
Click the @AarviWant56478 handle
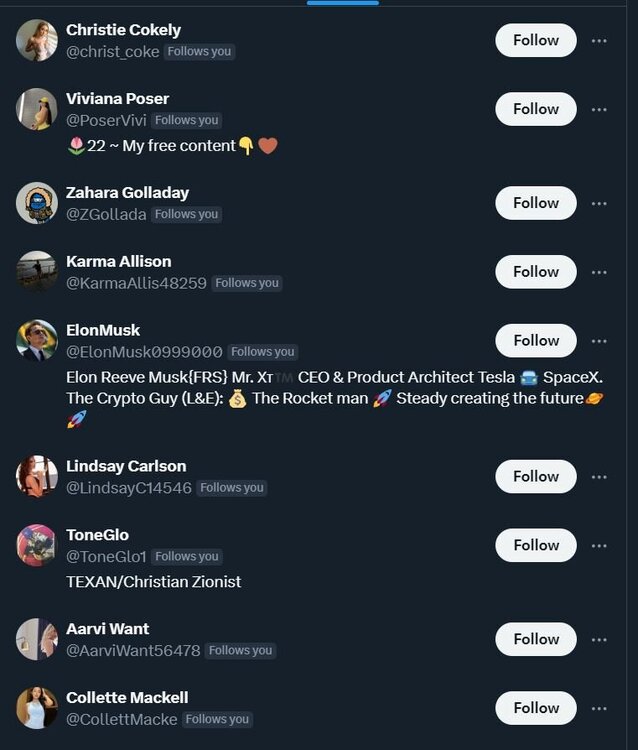(133, 651)
